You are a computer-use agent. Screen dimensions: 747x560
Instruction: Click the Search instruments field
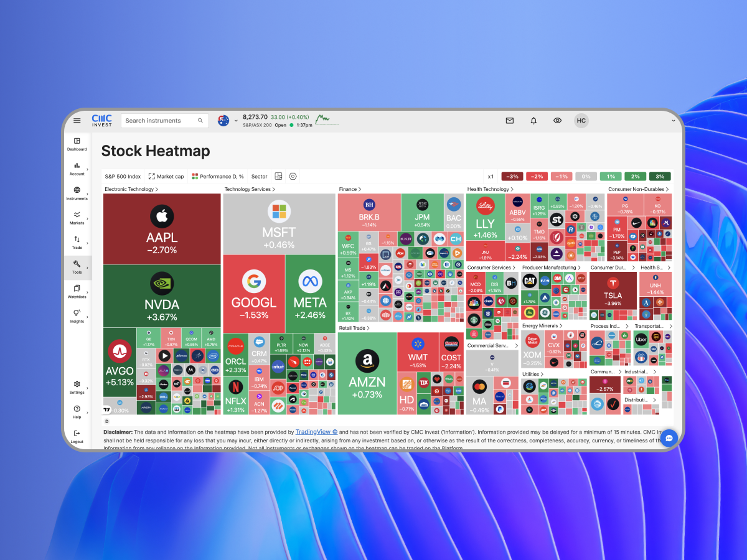pos(164,121)
